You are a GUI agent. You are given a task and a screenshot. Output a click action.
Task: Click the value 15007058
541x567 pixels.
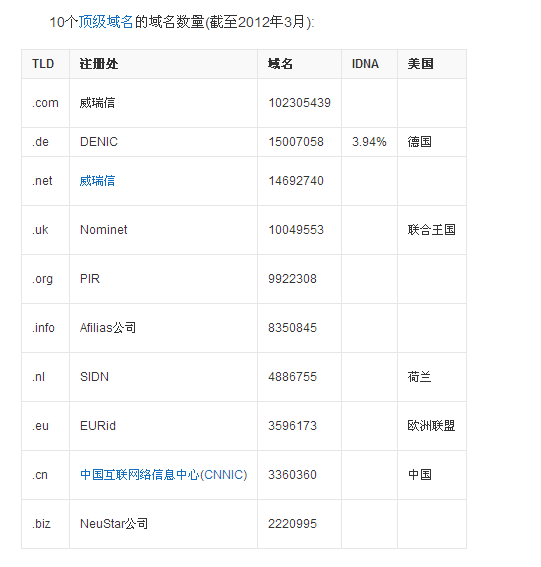tap(296, 142)
